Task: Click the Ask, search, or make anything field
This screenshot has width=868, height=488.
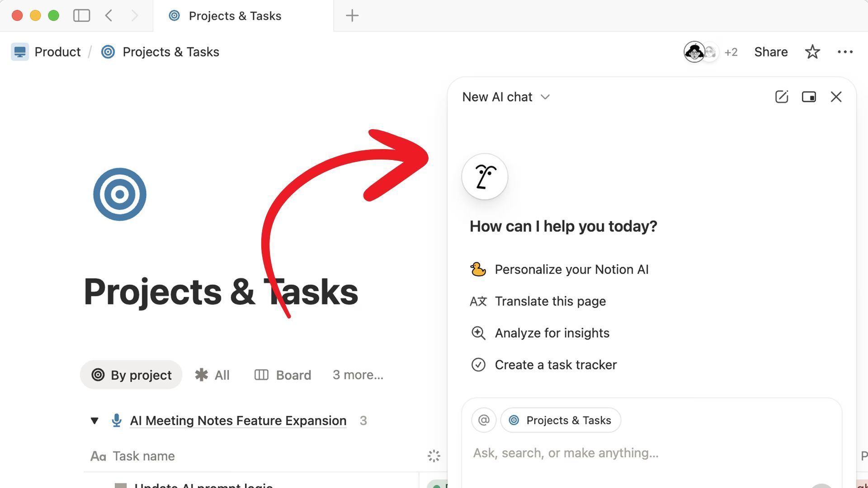Action: pos(565,453)
